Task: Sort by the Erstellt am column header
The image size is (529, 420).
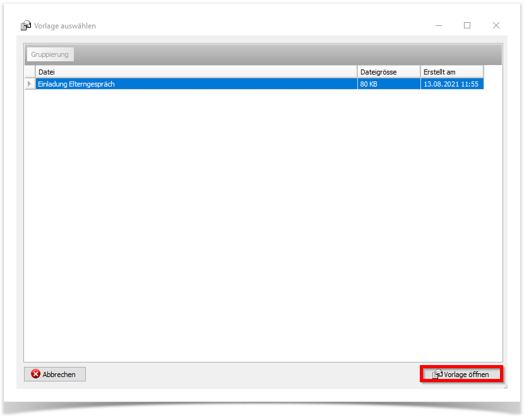Action: pyautogui.click(x=452, y=72)
